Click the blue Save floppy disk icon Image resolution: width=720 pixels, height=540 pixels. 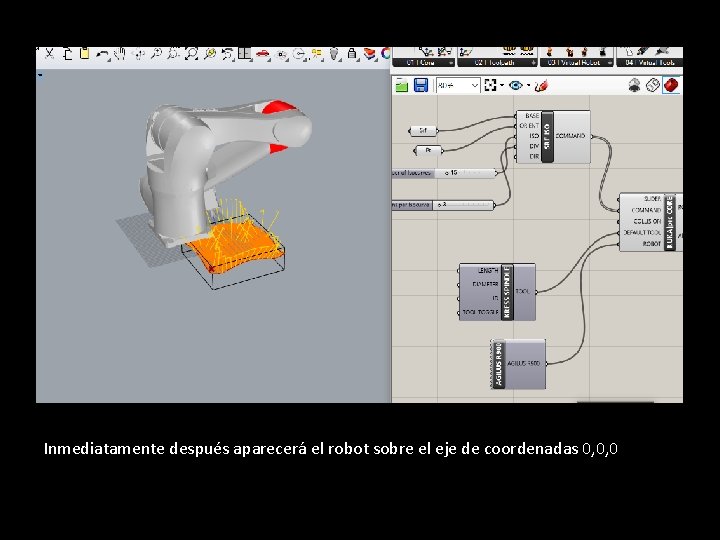click(x=421, y=85)
